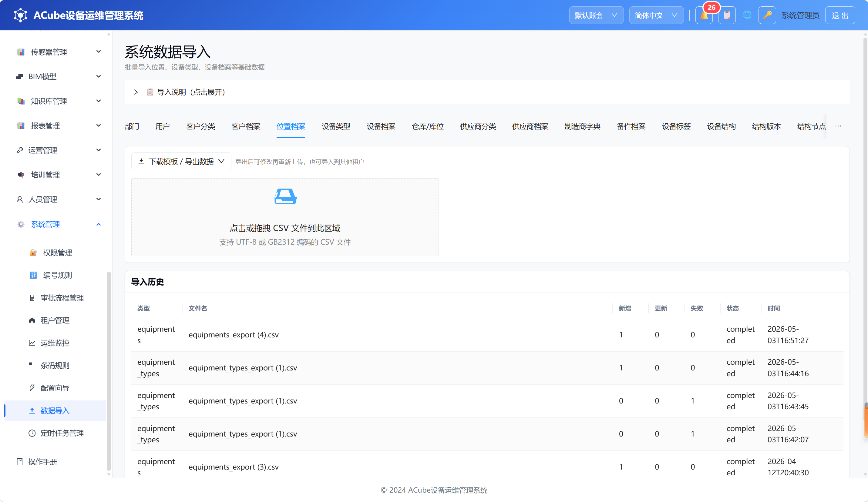
Task: Click the clipboard icon in the header
Action: (x=727, y=15)
